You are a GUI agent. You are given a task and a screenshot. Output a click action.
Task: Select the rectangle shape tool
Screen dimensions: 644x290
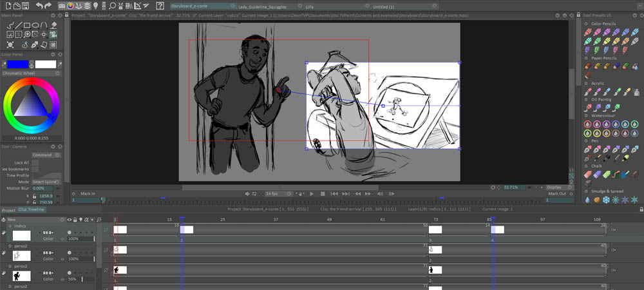point(27,26)
